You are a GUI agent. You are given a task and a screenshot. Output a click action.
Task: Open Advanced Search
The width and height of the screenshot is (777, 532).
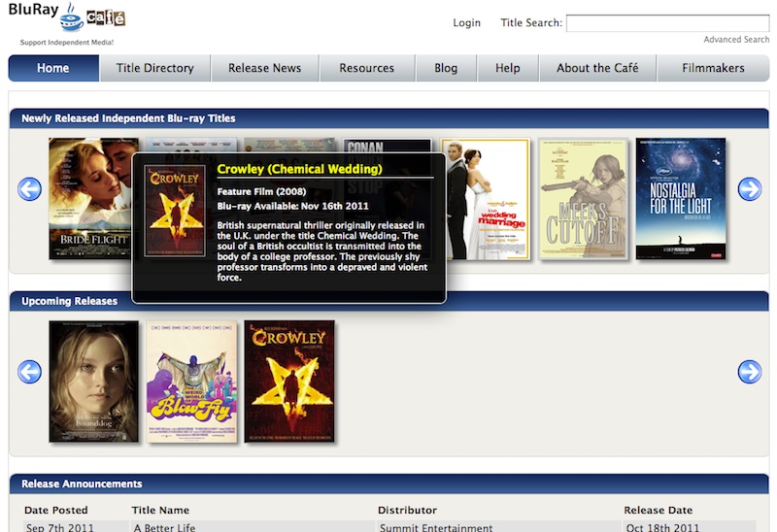(x=735, y=40)
